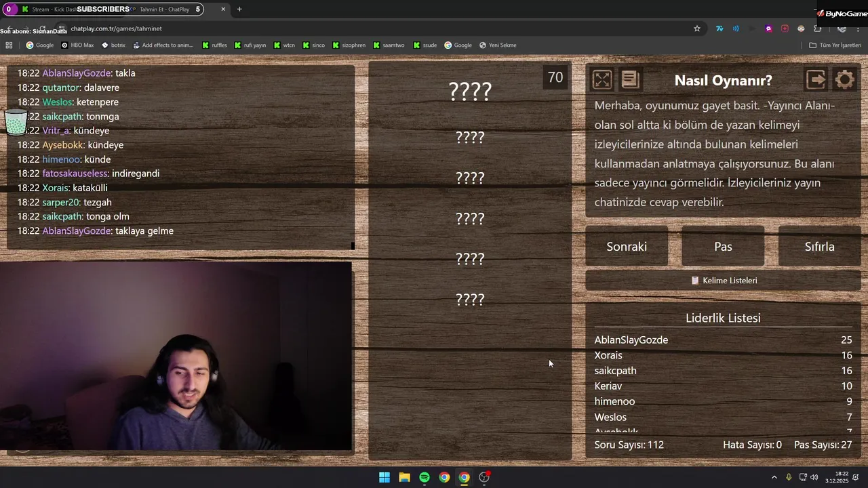Image resolution: width=868 pixels, height=488 pixels.
Task: Close the Tahmin Et - ChatPlay tab
Action: click(x=223, y=9)
